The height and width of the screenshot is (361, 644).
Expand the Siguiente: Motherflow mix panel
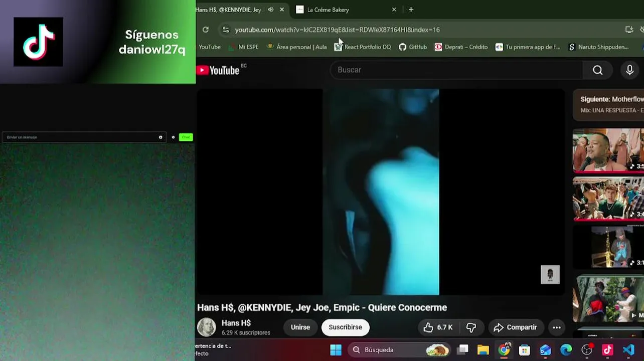point(608,105)
